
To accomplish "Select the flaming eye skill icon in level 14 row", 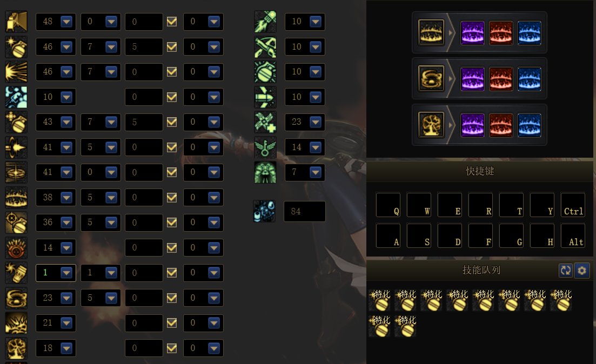I will [x=16, y=248].
